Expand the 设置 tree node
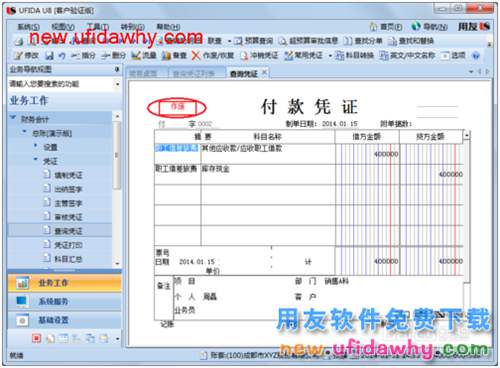 click(x=36, y=145)
